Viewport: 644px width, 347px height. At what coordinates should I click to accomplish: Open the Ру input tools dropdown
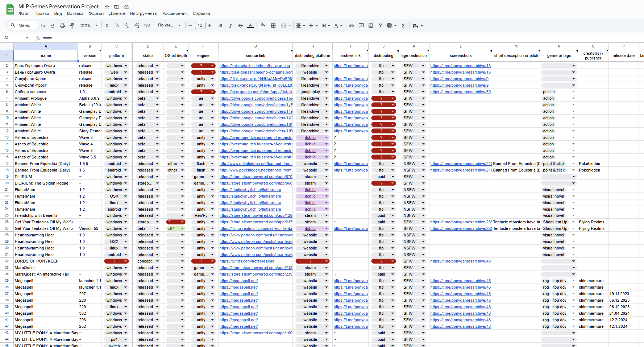click(x=418, y=25)
